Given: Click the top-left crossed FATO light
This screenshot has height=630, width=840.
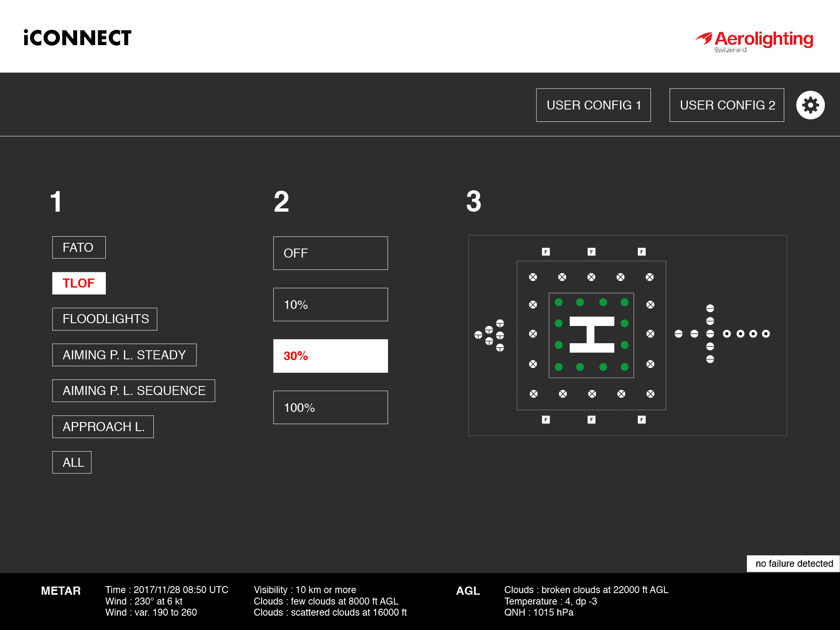Looking at the screenshot, I should pyautogui.click(x=533, y=277).
